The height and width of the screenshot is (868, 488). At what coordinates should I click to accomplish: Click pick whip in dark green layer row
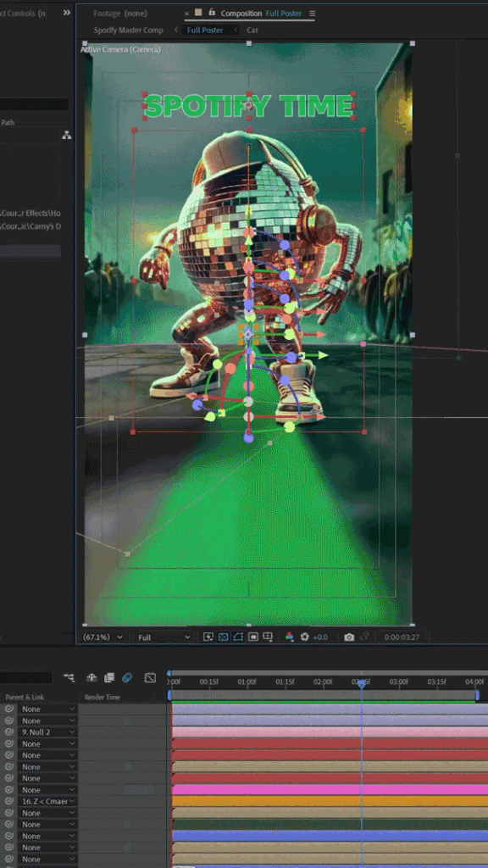coord(8,824)
